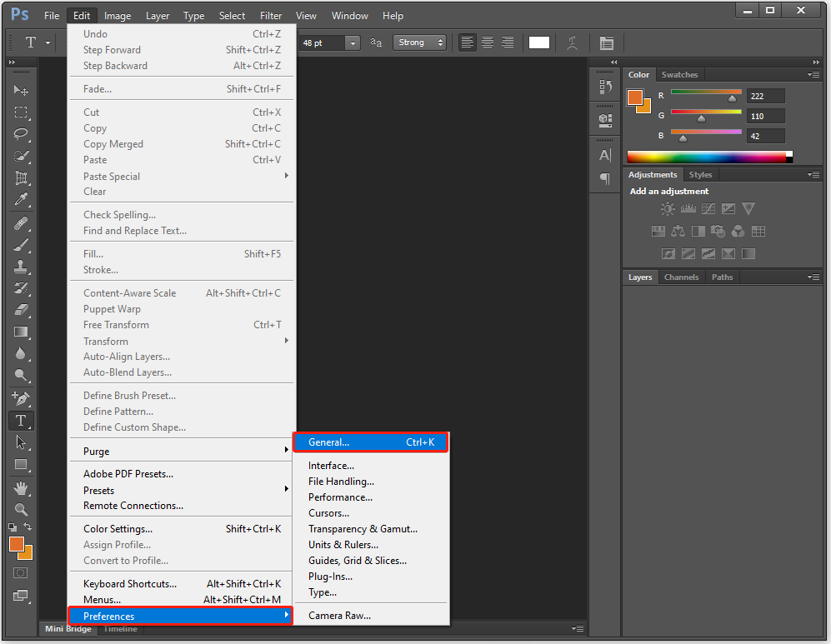The height and width of the screenshot is (644, 831).
Task: Select the Brush tool
Action: 21,245
